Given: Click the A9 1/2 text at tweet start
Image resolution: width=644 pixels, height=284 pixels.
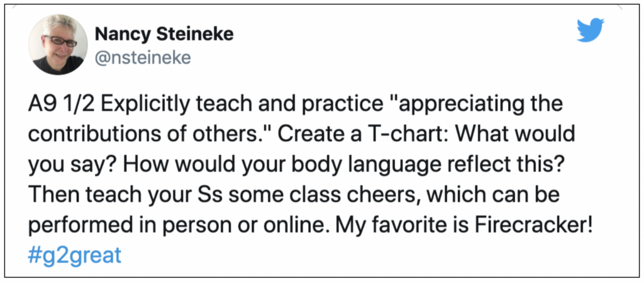Looking at the screenshot, I should coord(62,106).
